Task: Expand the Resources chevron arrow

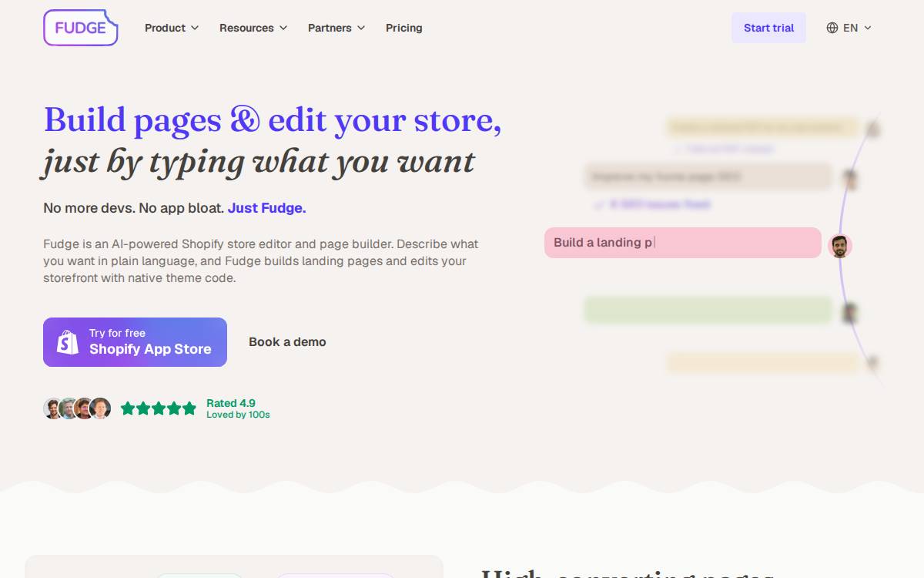Action: 283,28
